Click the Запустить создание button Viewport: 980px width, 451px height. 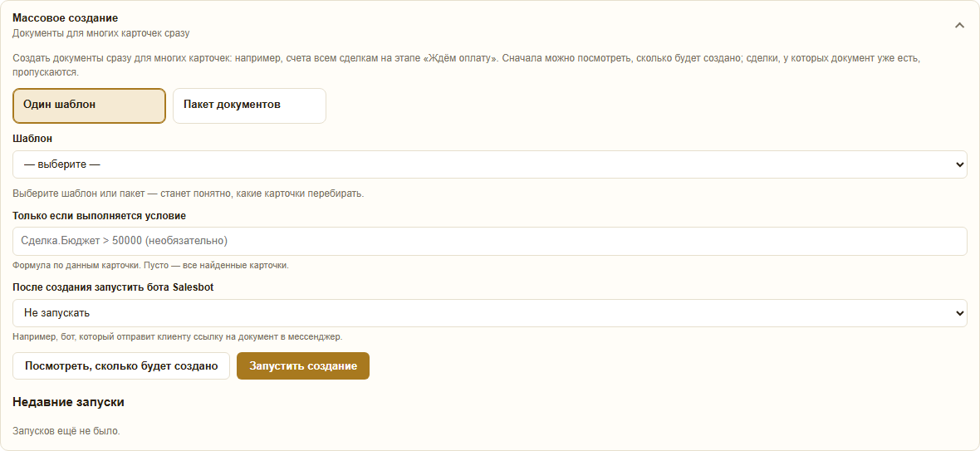[303, 366]
